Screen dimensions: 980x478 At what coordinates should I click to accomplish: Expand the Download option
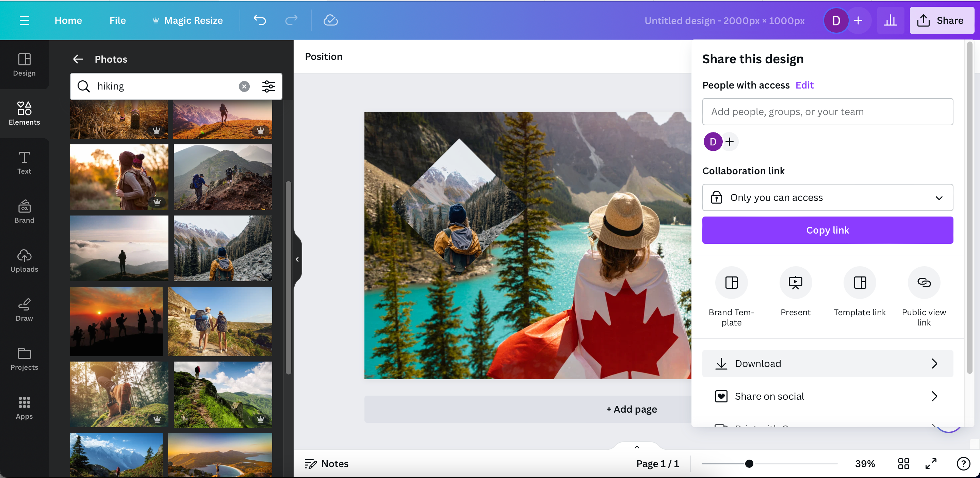(827, 364)
